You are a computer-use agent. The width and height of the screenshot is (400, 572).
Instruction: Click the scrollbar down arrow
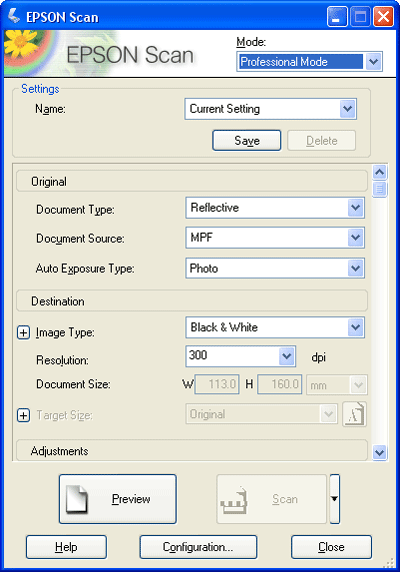380,453
